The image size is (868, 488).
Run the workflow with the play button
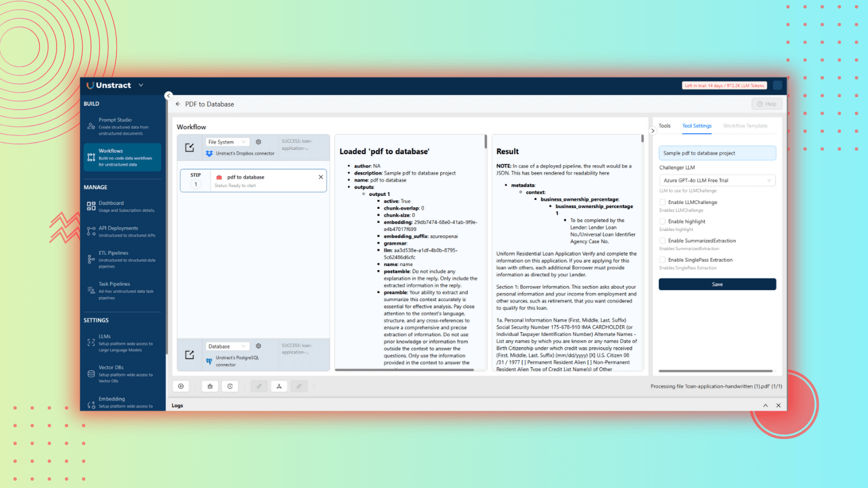(x=181, y=386)
